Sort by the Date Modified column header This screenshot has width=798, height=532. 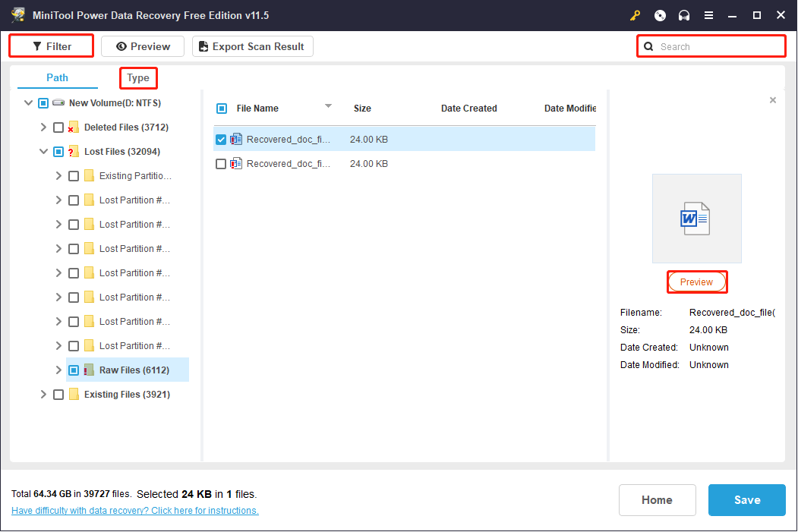[570, 109]
